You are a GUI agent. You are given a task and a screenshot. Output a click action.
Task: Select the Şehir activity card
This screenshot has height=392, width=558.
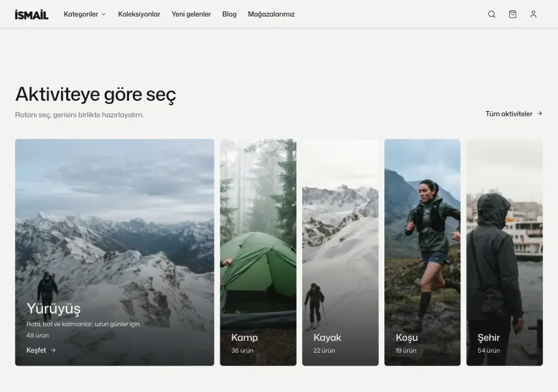pyautogui.click(x=505, y=252)
